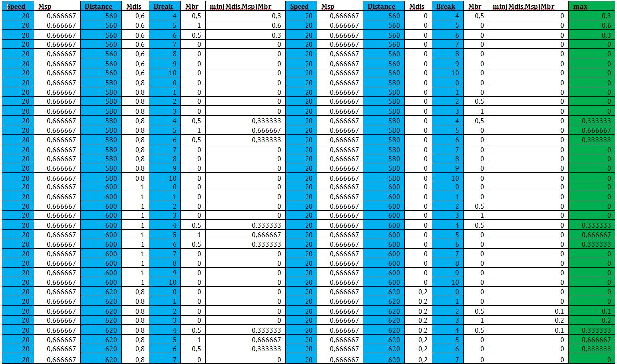The height and width of the screenshot is (364, 617).
Task: Click the second 'Break' column header
Action: pyautogui.click(x=447, y=6)
